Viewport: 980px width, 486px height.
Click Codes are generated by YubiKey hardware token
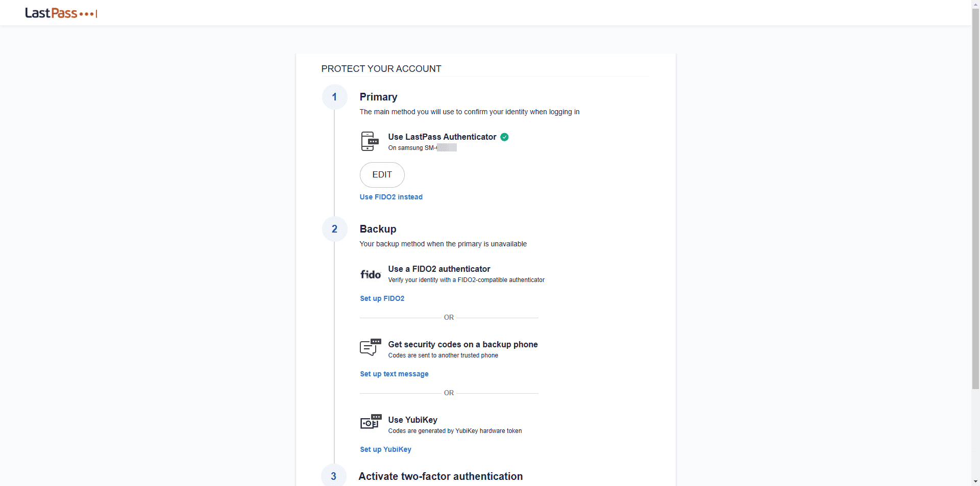pyautogui.click(x=455, y=431)
